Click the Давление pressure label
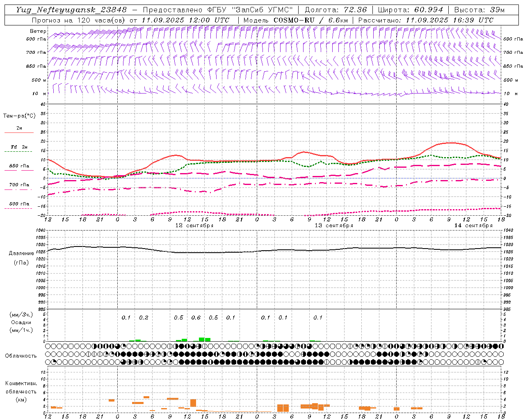The width and height of the screenshot is (525, 420). (21, 253)
